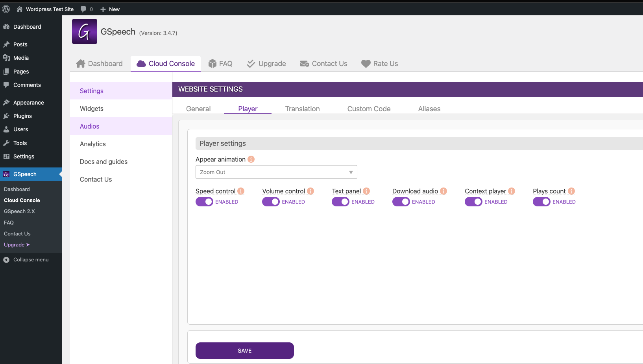643x364 pixels.
Task: Disable the Speed control toggle
Action: click(x=204, y=202)
